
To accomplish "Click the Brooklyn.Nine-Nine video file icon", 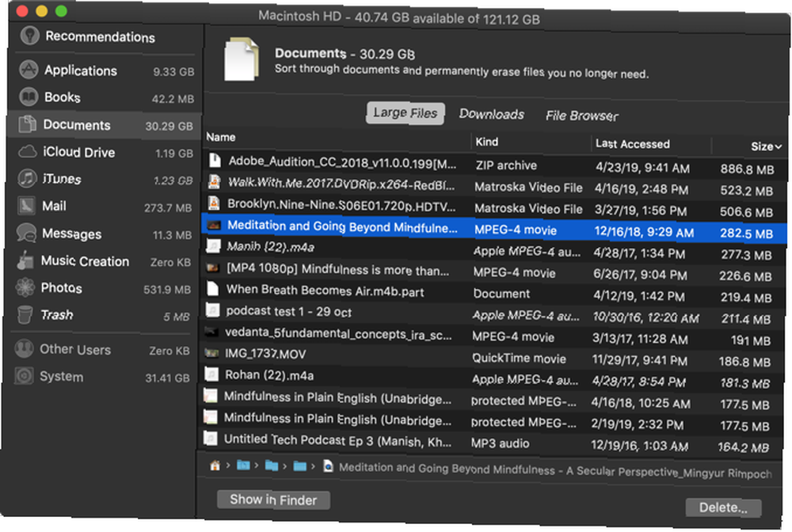I will click(x=214, y=203).
